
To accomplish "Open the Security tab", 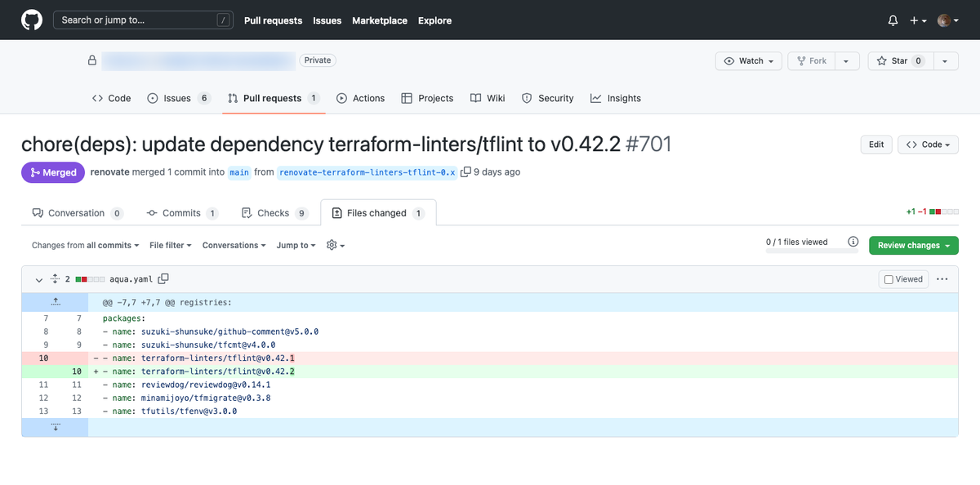I will pyautogui.click(x=547, y=98).
